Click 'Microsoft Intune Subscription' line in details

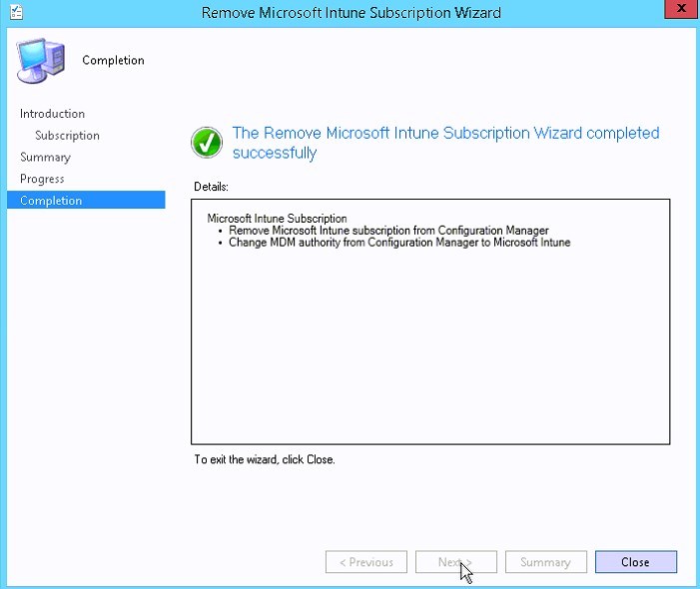click(277, 219)
